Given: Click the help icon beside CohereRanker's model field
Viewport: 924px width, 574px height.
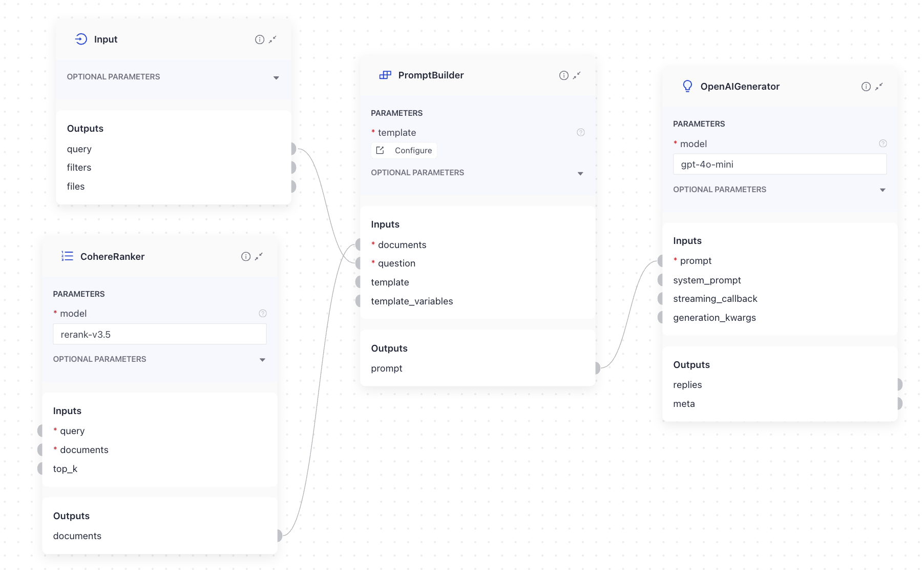Looking at the screenshot, I should (x=263, y=313).
